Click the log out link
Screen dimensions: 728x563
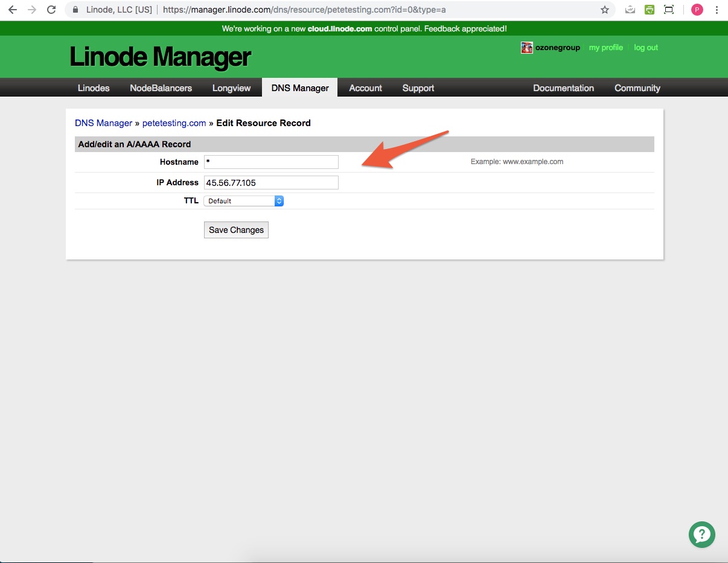[646, 48]
